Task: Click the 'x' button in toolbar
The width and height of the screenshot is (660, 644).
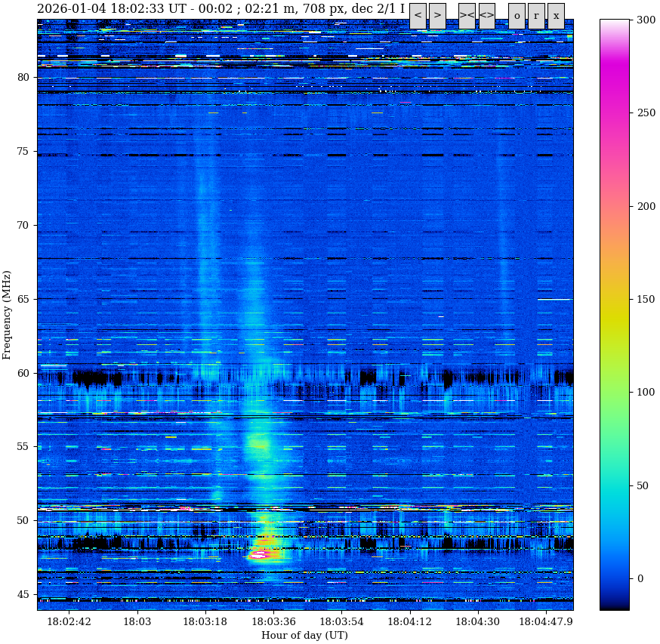Action: tap(556, 16)
